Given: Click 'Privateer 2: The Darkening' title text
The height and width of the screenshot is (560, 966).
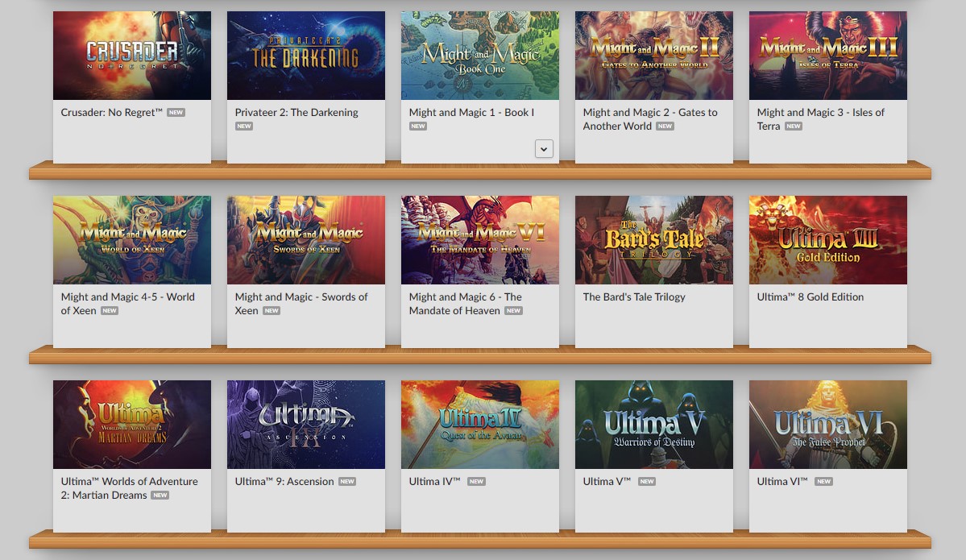Looking at the screenshot, I should [x=296, y=112].
